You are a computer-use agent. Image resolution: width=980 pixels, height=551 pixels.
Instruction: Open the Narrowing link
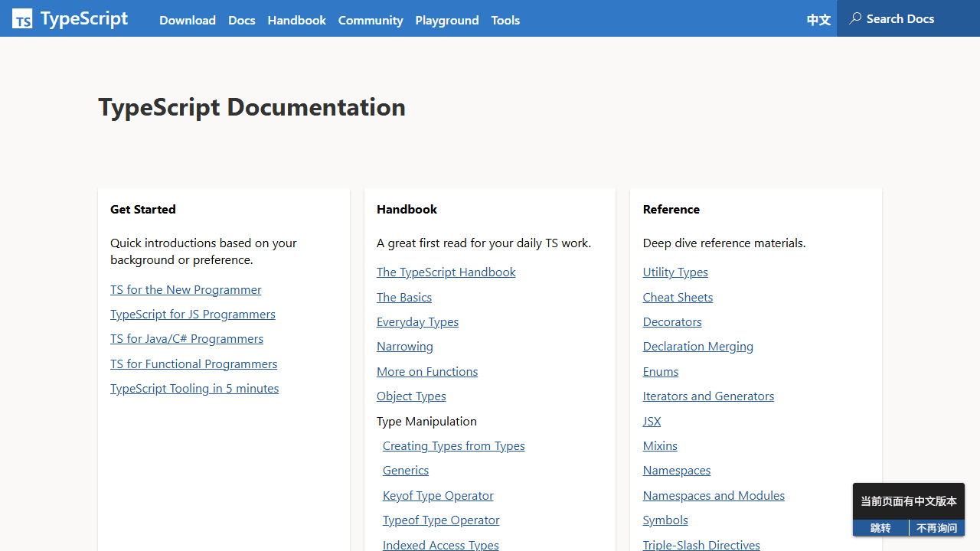[x=405, y=346]
